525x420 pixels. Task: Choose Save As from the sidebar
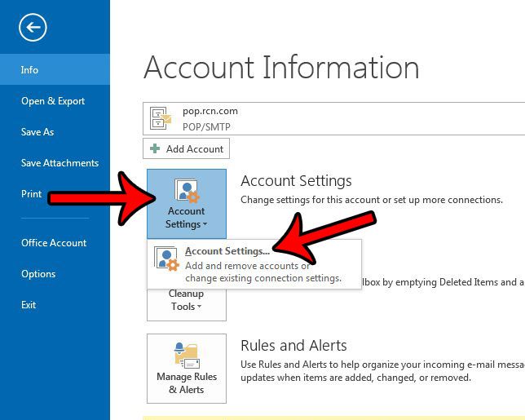tap(37, 132)
